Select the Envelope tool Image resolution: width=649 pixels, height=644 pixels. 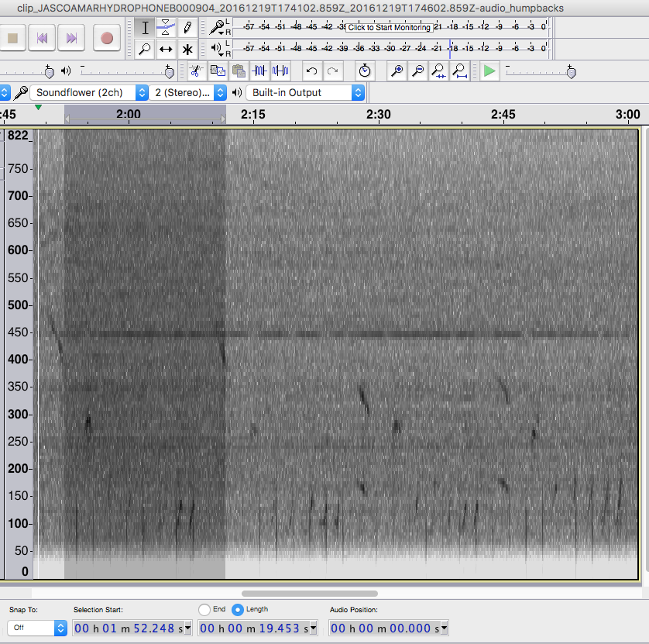click(166, 28)
